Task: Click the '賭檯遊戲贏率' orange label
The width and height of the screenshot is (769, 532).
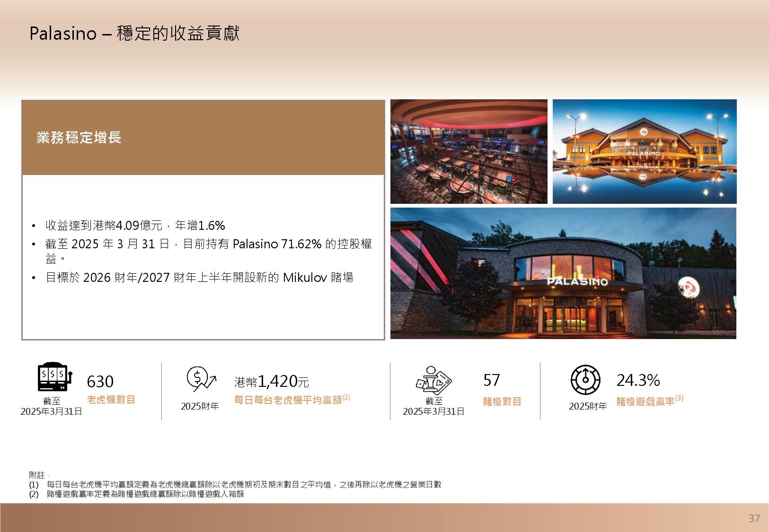Action: [645, 401]
